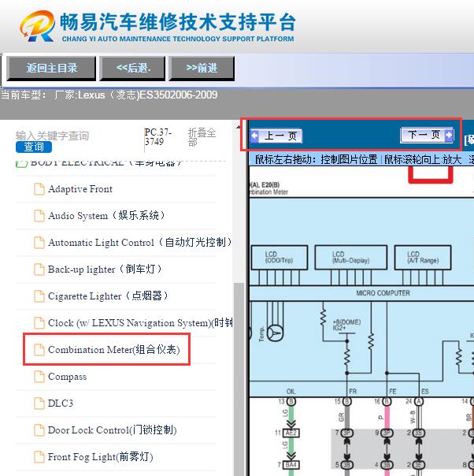Open Audio System (娱乐系统) entry
The height and width of the screenshot is (476, 474).
[106, 215]
